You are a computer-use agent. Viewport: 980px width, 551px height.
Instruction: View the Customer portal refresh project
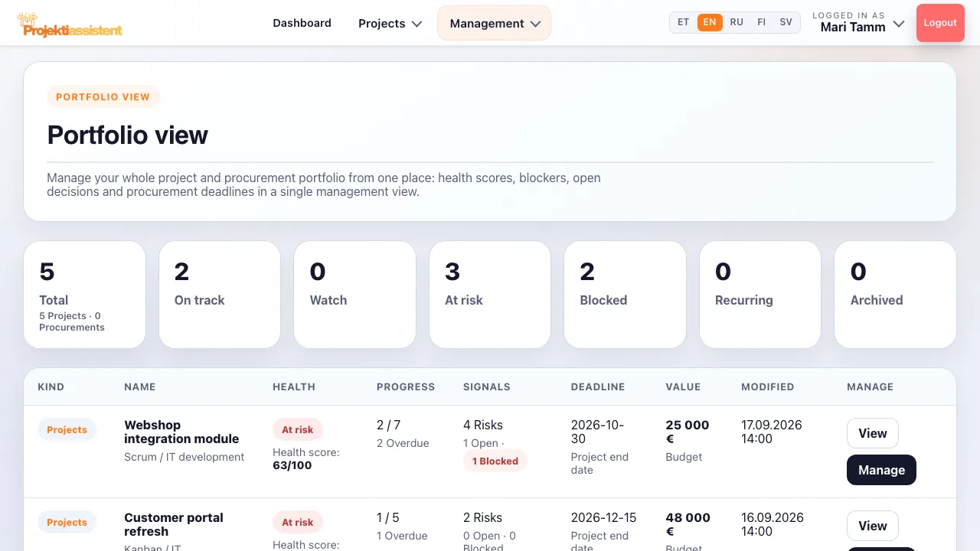pos(873,526)
